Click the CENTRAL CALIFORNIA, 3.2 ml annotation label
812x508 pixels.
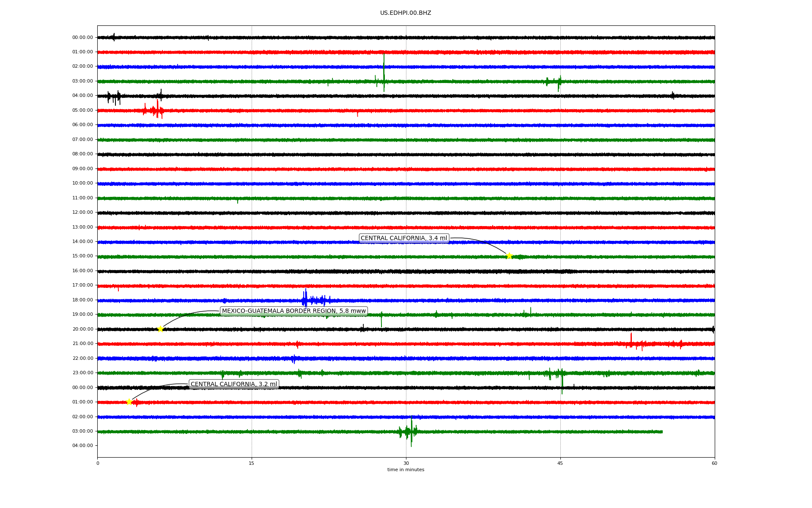[234, 384]
